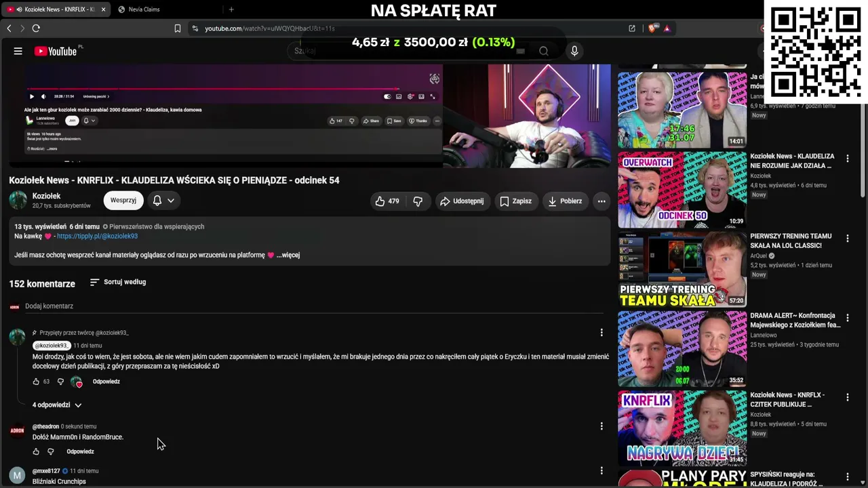Click the YouTube search magnifier button
This screenshot has width=868, height=488.
coord(543,51)
